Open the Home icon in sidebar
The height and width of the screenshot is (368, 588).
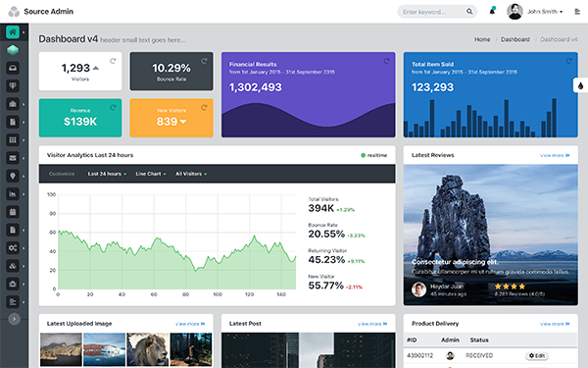tap(13, 32)
